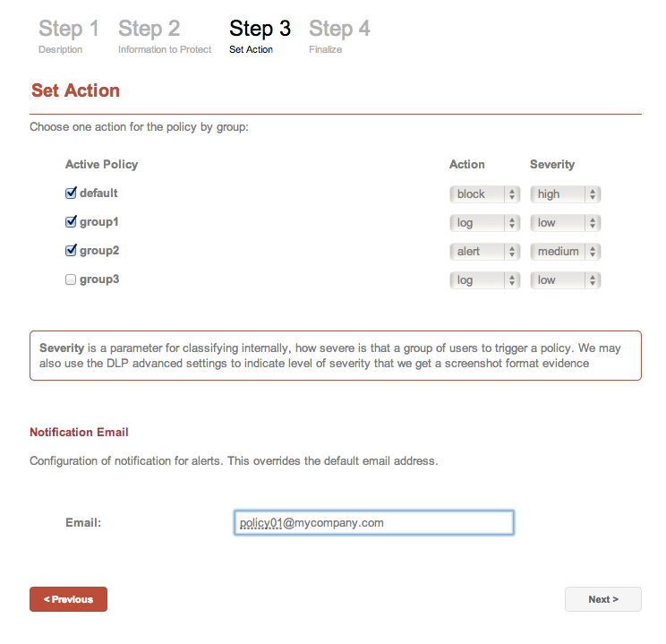Disable the group2 policy checkbox
666x644 pixels.
(71, 251)
